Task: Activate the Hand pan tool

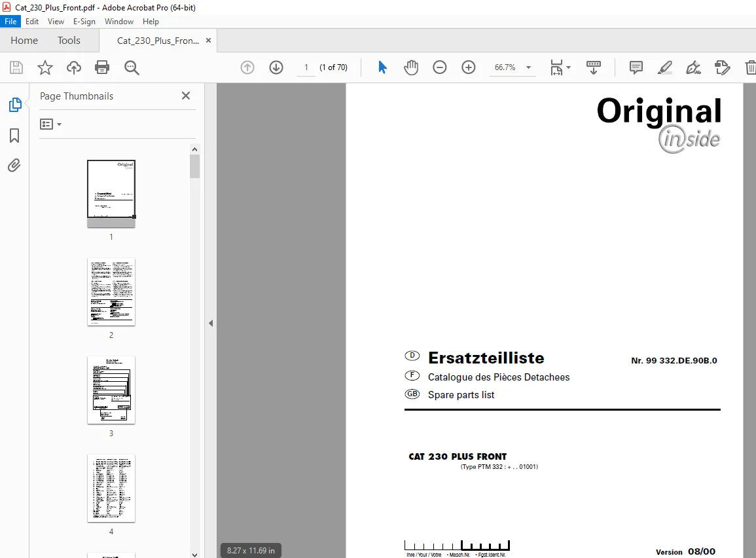Action: point(411,67)
